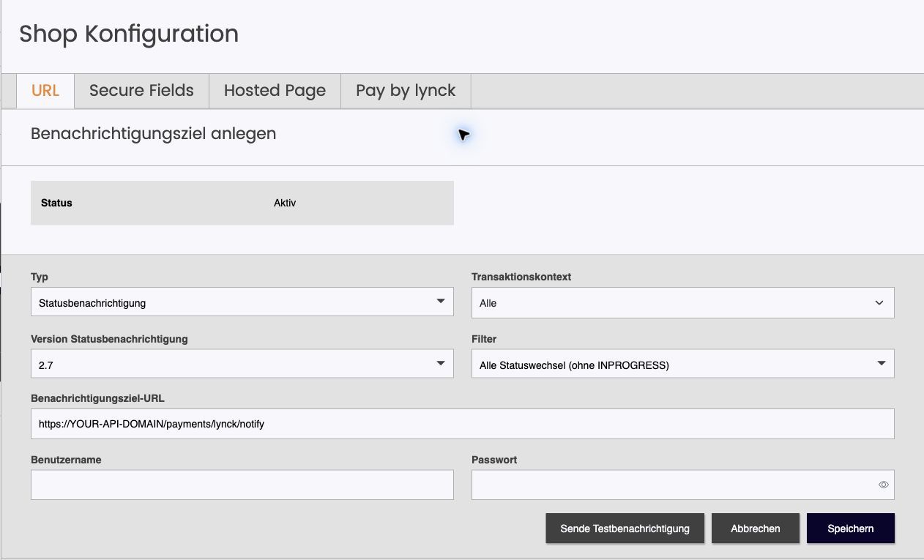Viewport: 924px width, 560px height.
Task: Click the Aktiv status value
Action: [x=285, y=203]
